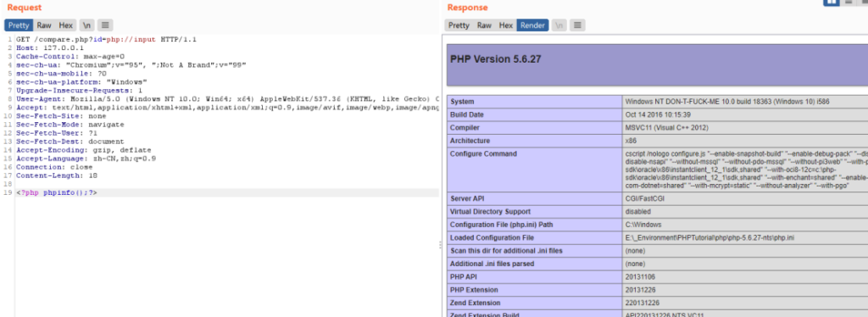Click the Configure Command label cell
The width and height of the screenshot is (868, 317).
[535, 170]
